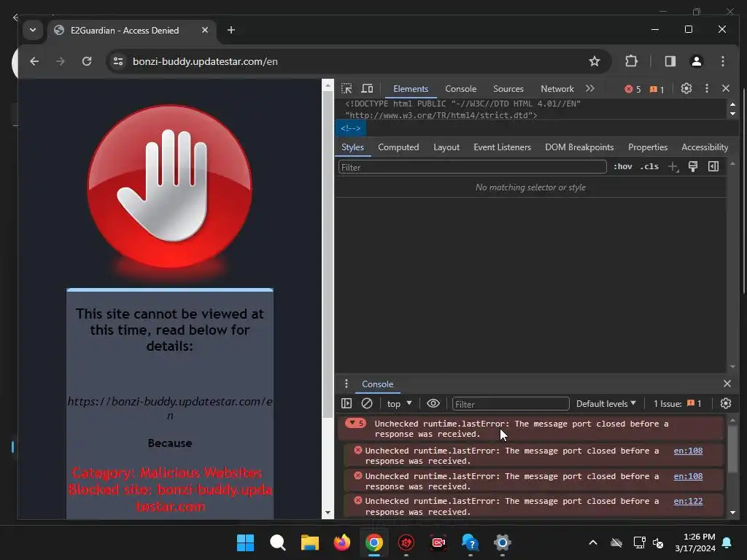Select the Computed sub-tab

pos(398,147)
